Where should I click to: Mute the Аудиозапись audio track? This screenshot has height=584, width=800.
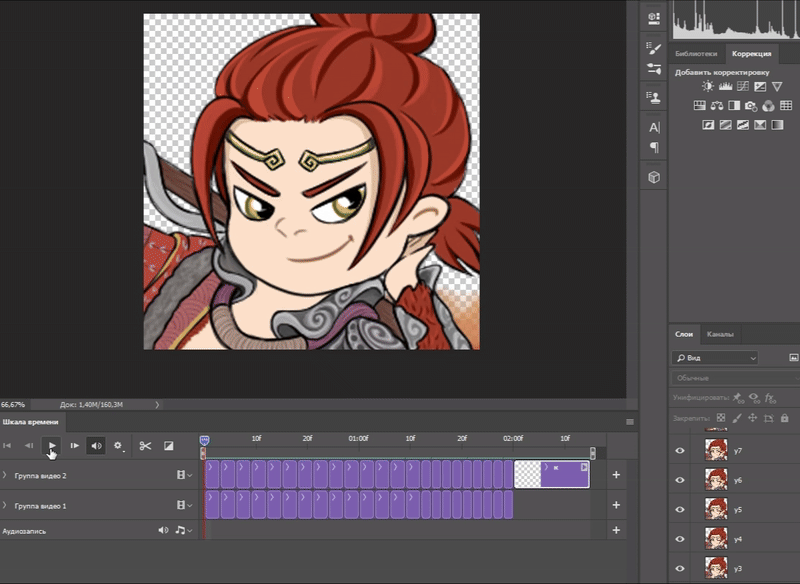pyautogui.click(x=163, y=530)
